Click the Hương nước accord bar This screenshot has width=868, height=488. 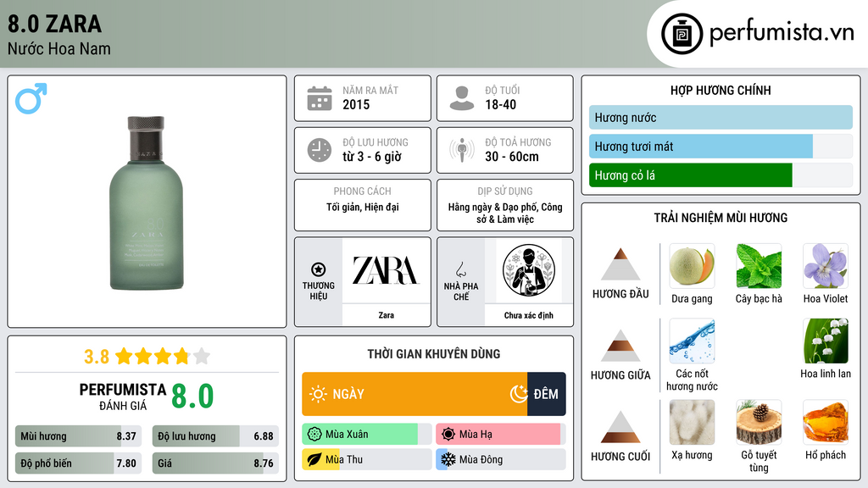(x=721, y=117)
